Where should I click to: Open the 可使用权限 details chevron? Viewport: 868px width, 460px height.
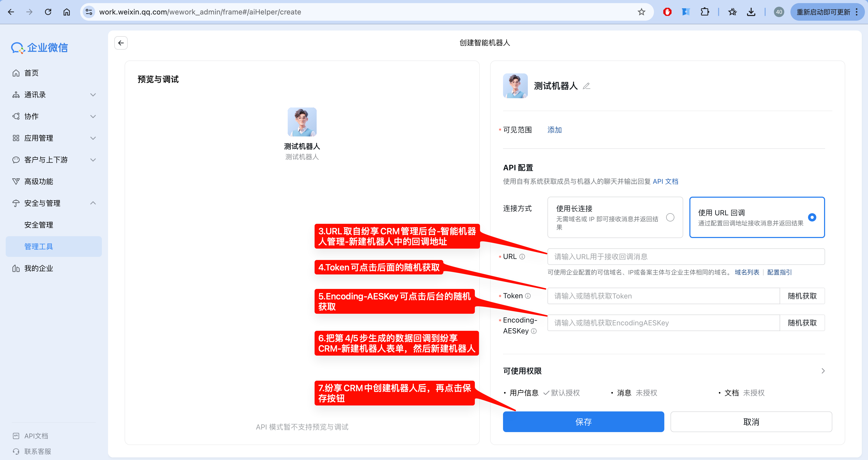click(823, 371)
